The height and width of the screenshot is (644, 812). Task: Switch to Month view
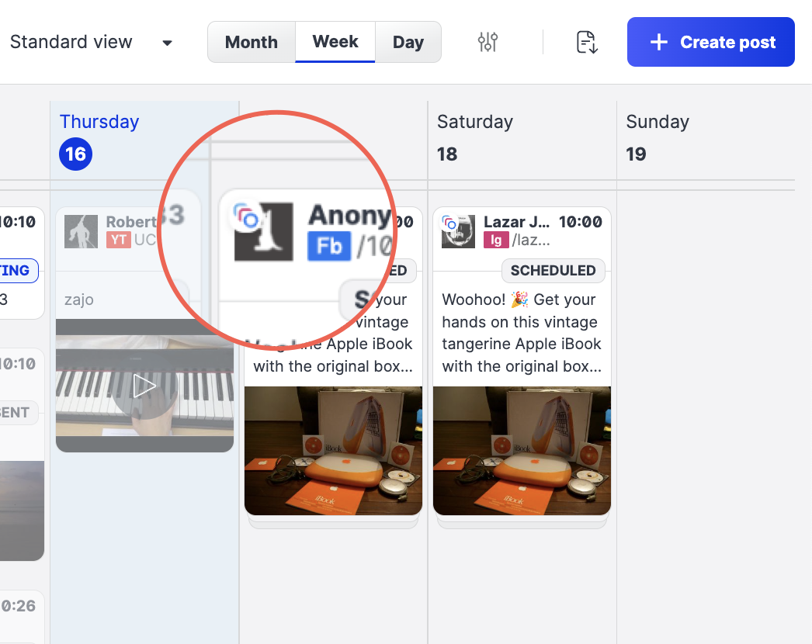252,42
